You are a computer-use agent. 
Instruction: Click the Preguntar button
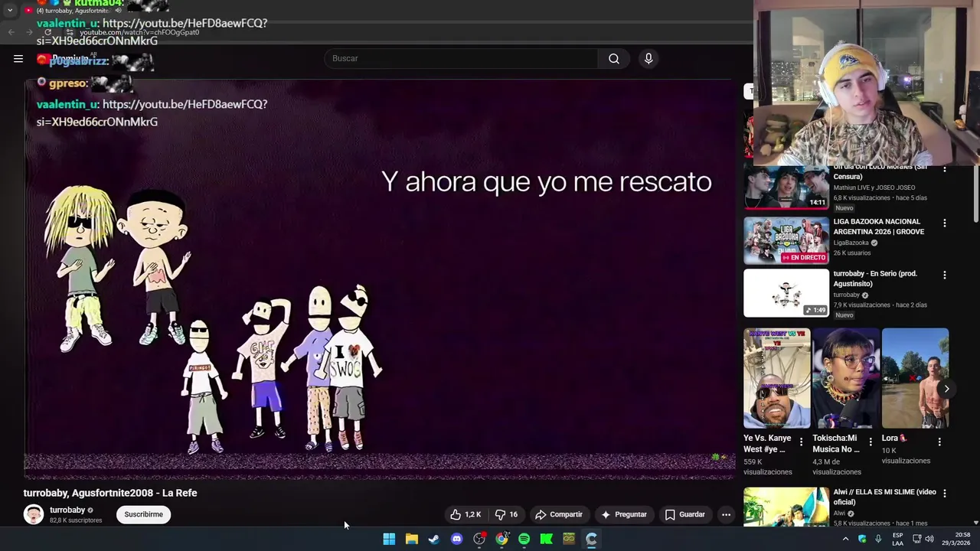[x=624, y=514]
